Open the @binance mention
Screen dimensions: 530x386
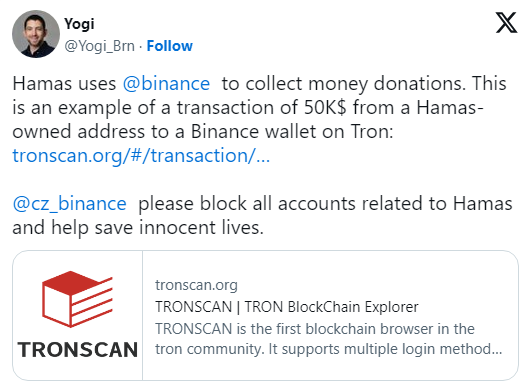click(x=166, y=83)
